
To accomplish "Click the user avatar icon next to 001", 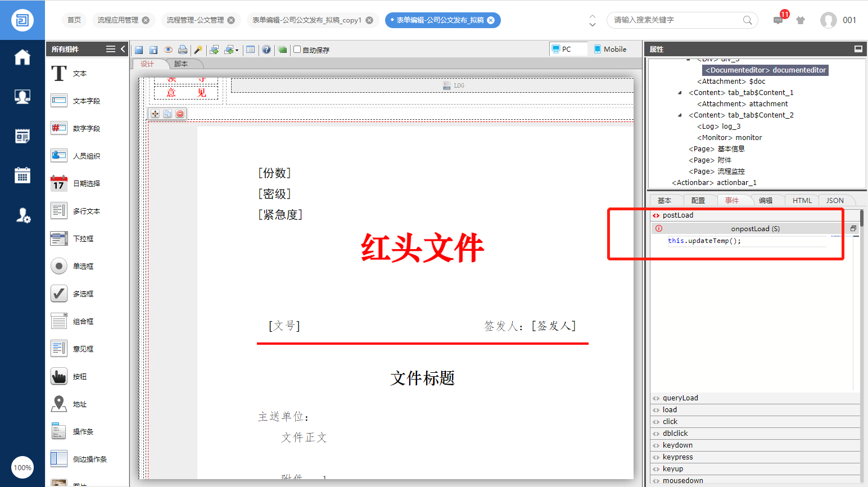I will pos(829,20).
